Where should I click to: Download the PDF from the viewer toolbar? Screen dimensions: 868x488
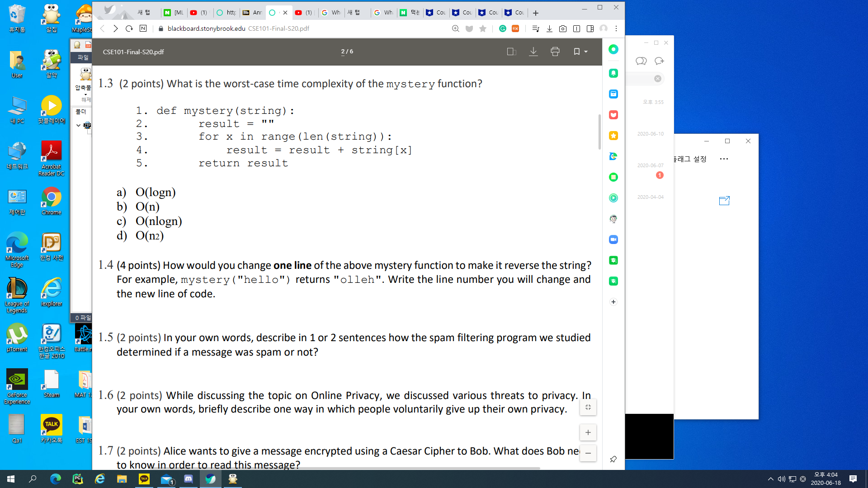click(534, 52)
